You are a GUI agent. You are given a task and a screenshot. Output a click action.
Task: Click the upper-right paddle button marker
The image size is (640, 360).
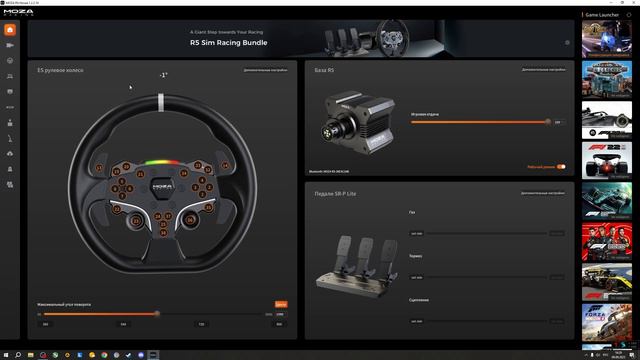click(225, 165)
